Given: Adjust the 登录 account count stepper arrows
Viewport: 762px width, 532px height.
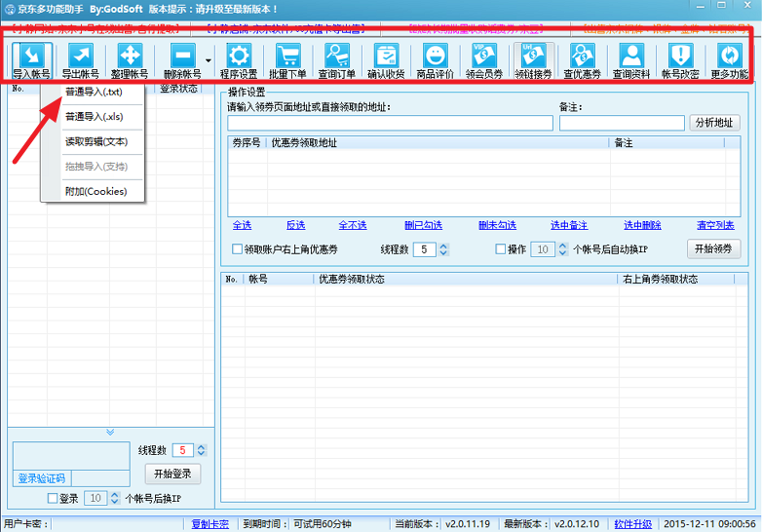Looking at the screenshot, I should point(115,499).
